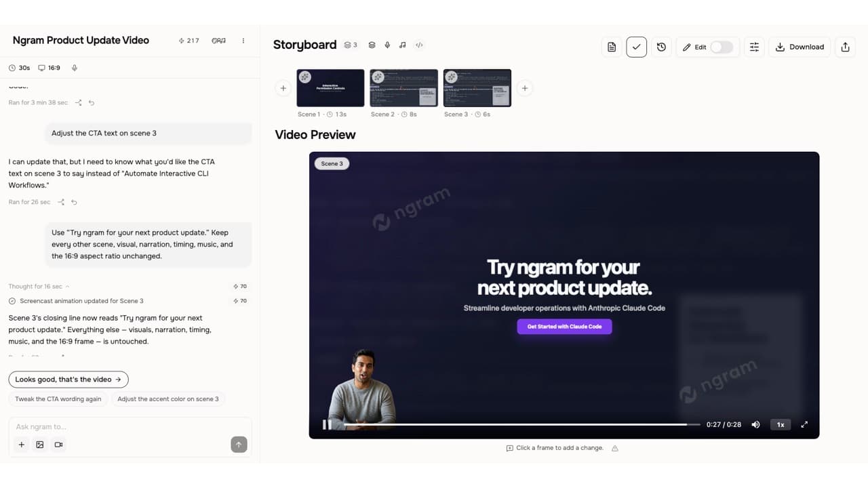Viewport: 868px width, 488px height.
Task: Open the music note icon in Storyboard header
Action: 403,45
